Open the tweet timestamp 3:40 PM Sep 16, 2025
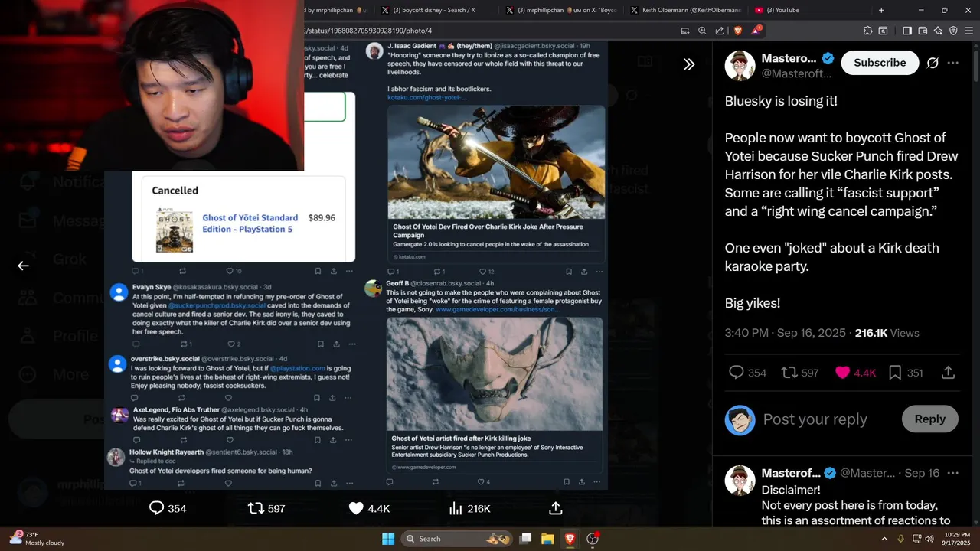980x551 pixels. (x=785, y=333)
